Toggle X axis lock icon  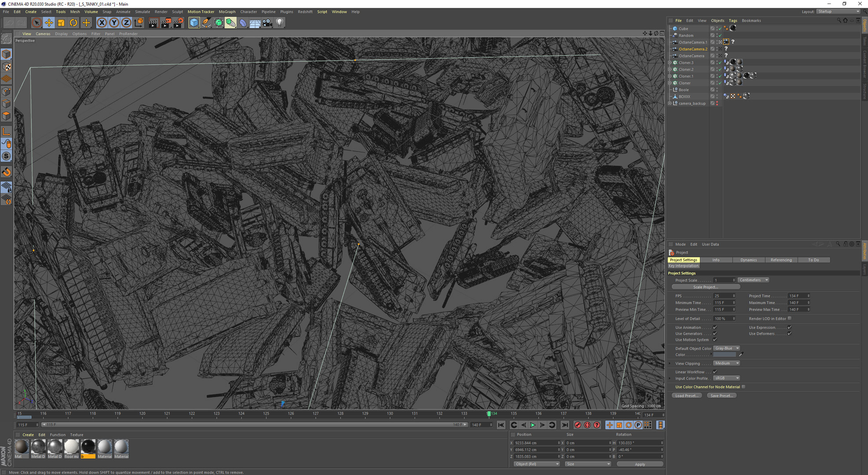tap(102, 23)
